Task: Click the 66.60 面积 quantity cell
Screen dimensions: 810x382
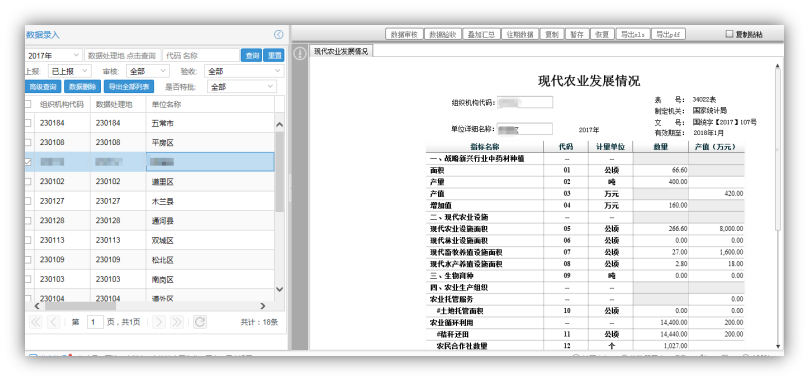Action: [661, 170]
